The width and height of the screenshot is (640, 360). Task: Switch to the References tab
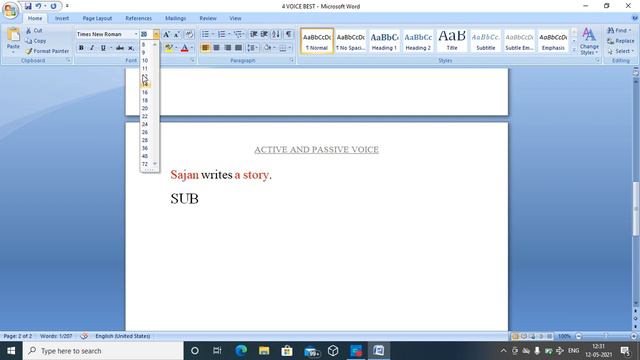138,18
